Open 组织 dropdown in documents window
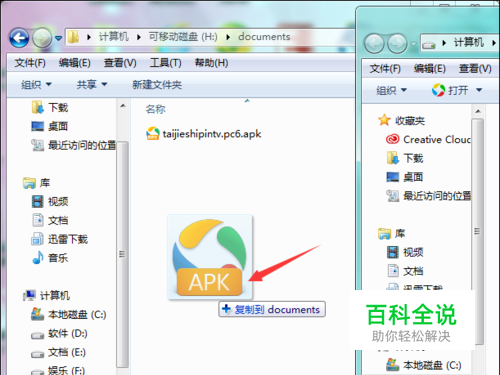Viewport: 500px width, 375px height. click(36, 84)
